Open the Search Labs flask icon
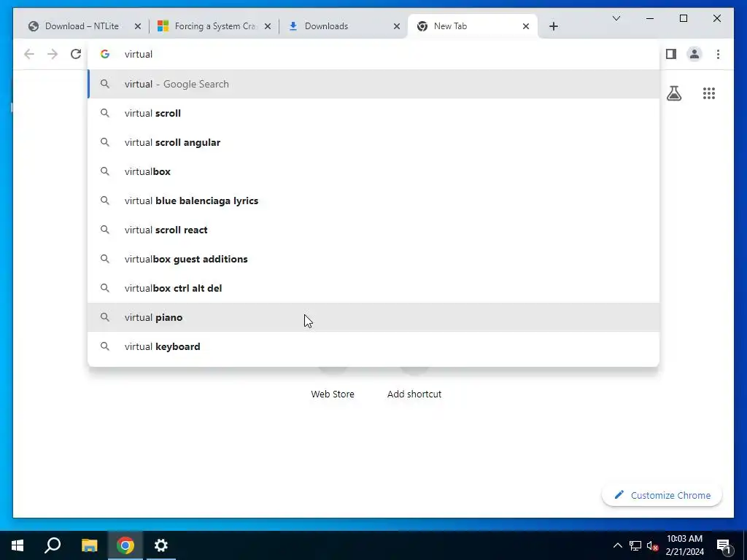 [x=673, y=93]
